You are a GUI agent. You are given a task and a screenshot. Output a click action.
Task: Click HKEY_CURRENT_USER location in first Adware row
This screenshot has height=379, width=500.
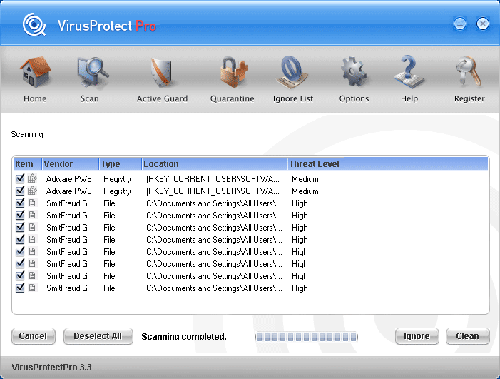(x=213, y=179)
